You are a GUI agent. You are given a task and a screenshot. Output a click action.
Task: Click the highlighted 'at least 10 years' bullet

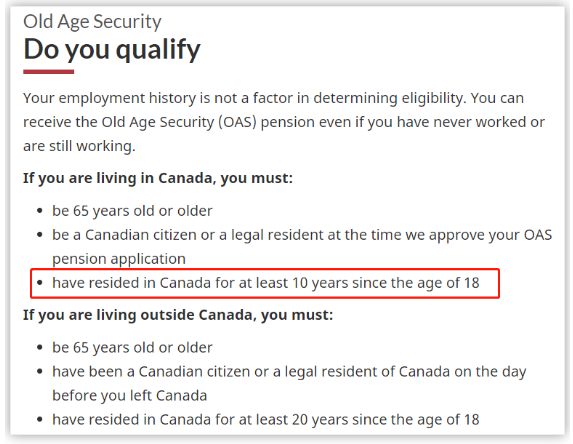pos(266,283)
